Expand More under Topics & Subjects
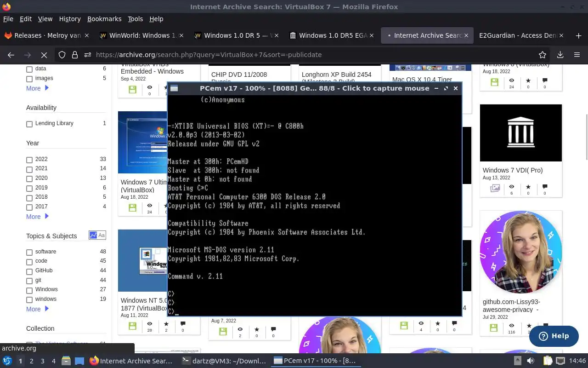This screenshot has height=368, width=588. 37,309
